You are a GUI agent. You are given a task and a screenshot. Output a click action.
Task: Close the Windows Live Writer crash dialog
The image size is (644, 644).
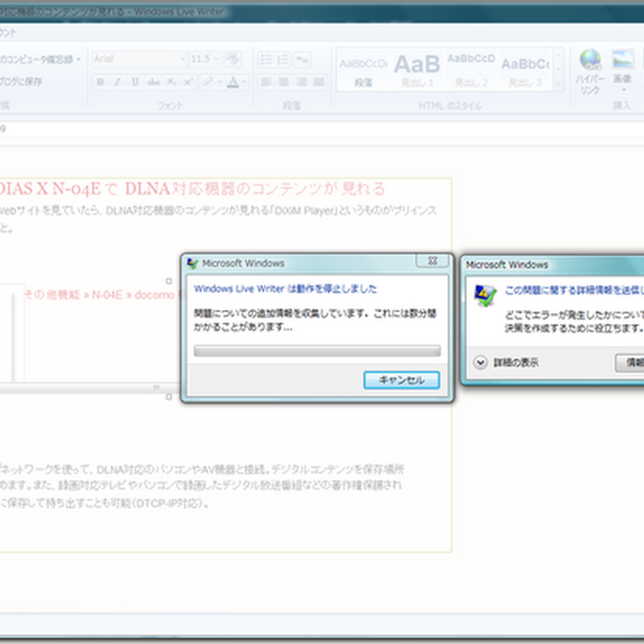[x=432, y=260]
